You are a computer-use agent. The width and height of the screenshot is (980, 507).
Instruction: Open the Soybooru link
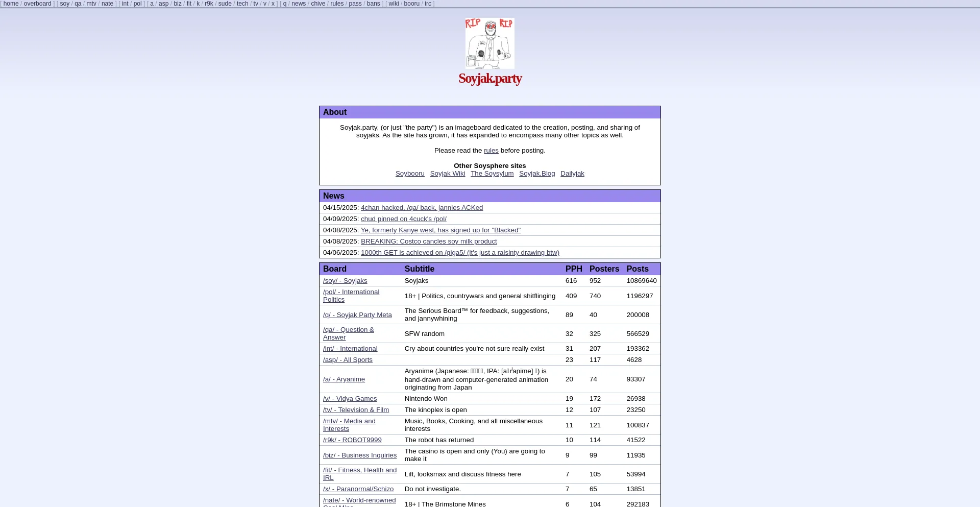tap(410, 174)
